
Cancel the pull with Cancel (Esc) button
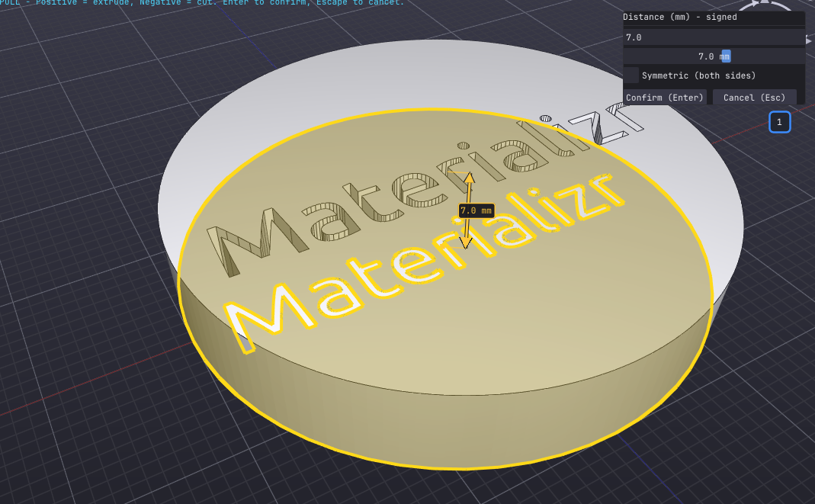coord(754,98)
